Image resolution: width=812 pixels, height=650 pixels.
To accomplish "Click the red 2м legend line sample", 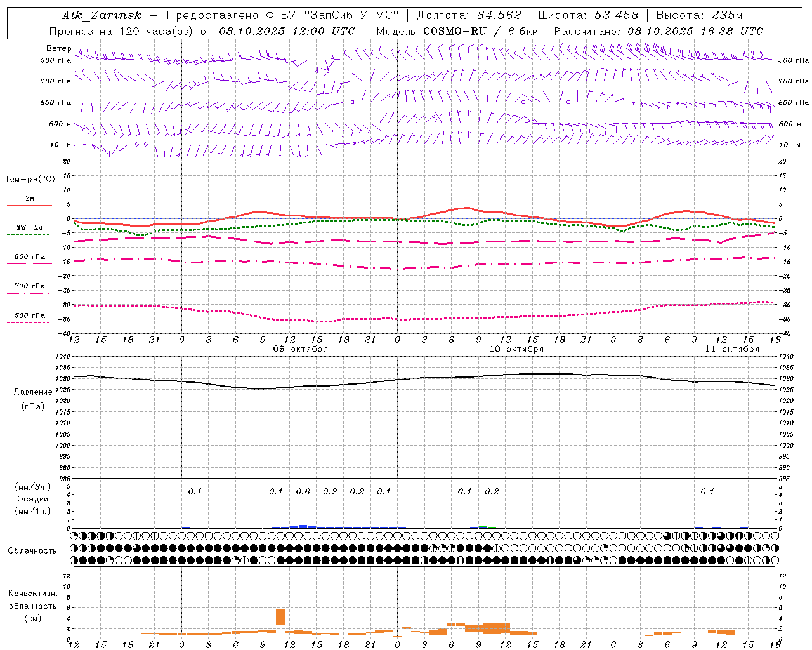I will [x=29, y=206].
